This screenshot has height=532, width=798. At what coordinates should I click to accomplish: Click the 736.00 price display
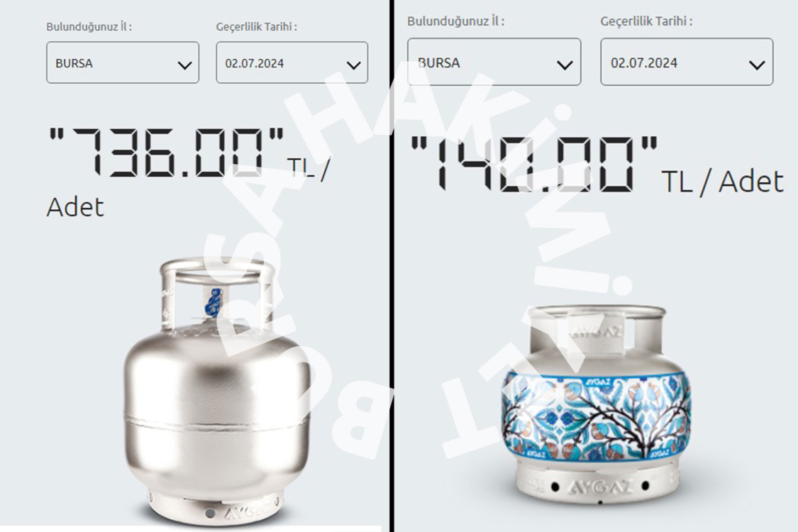166,153
